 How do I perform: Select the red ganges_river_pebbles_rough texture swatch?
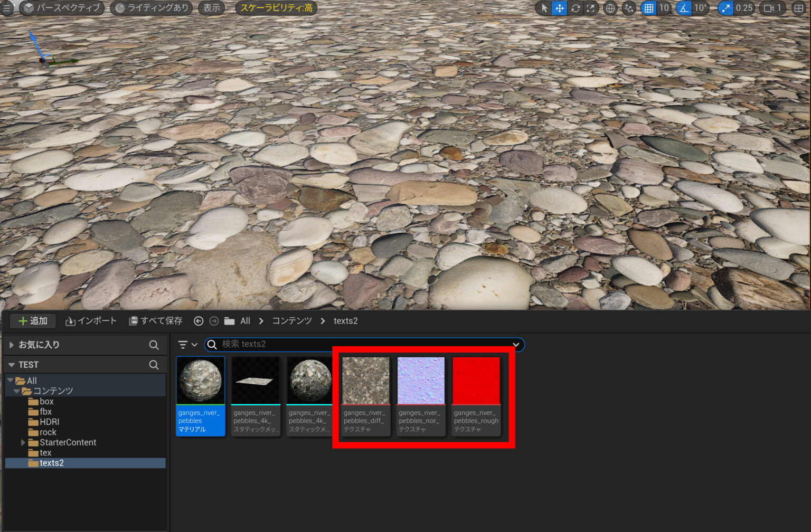click(x=476, y=379)
